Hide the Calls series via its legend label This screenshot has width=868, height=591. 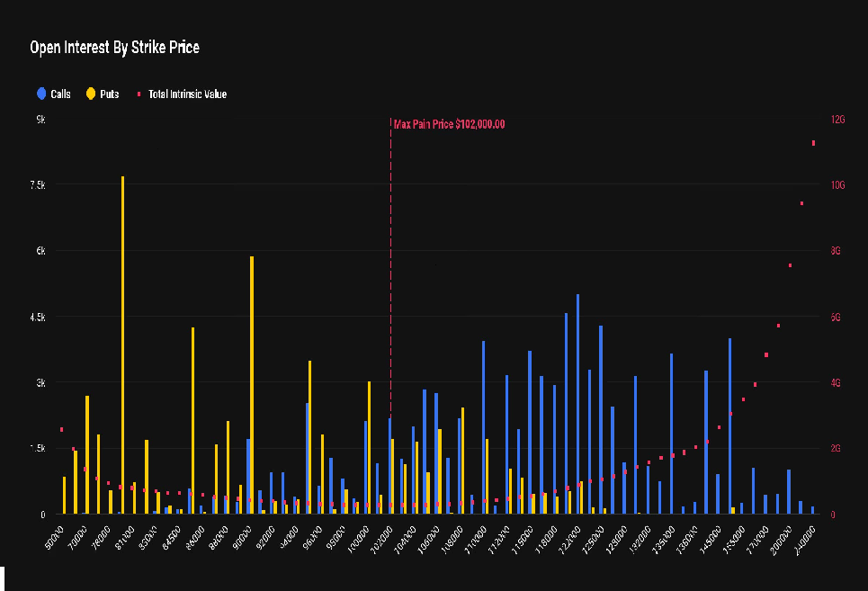coord(61,94)
